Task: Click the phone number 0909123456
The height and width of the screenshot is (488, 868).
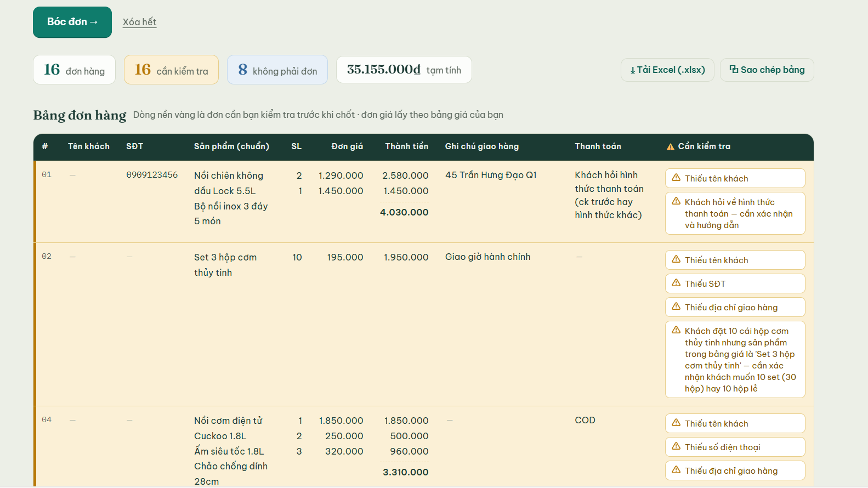Action: 152,175
